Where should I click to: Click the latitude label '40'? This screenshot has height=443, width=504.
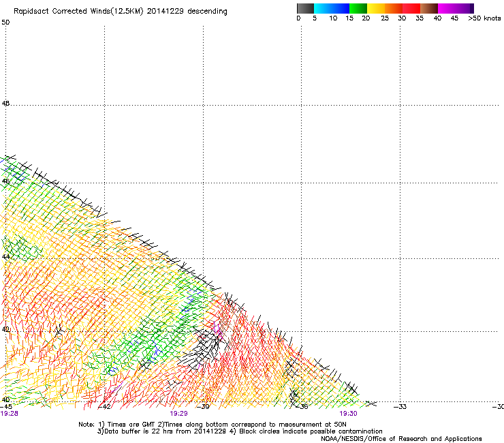click(5, 399)
